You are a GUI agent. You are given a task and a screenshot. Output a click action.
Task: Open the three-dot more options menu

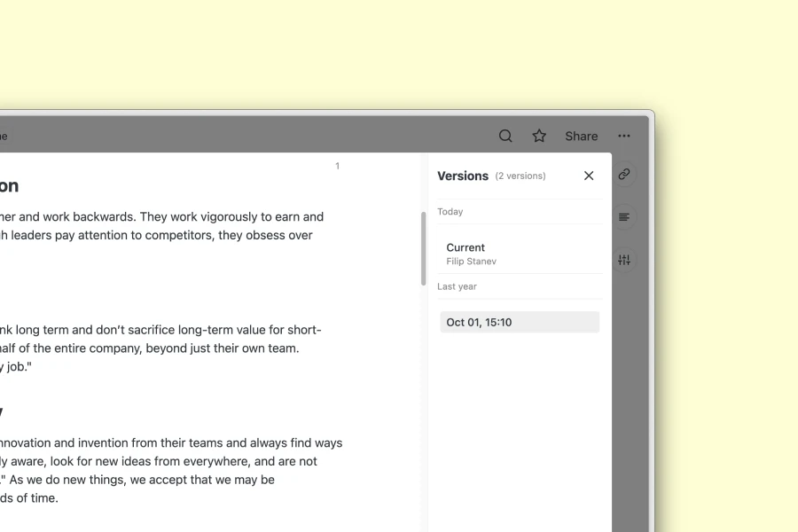coord(624,136)
